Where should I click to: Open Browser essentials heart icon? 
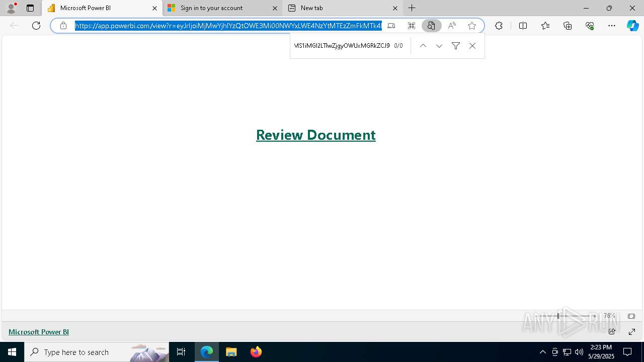tap(590, 26)
